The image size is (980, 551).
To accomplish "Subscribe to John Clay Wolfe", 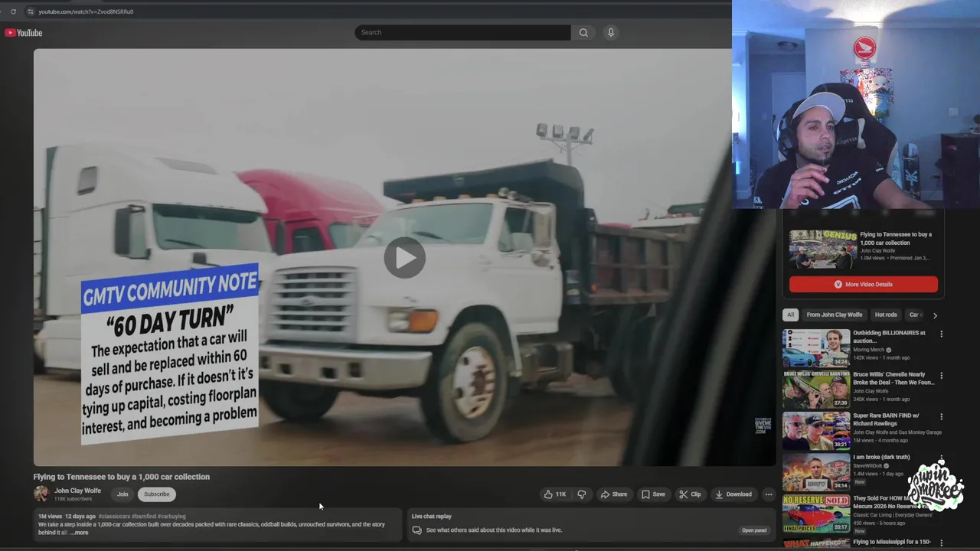I will pyautogui.click(x=156, y=494).
